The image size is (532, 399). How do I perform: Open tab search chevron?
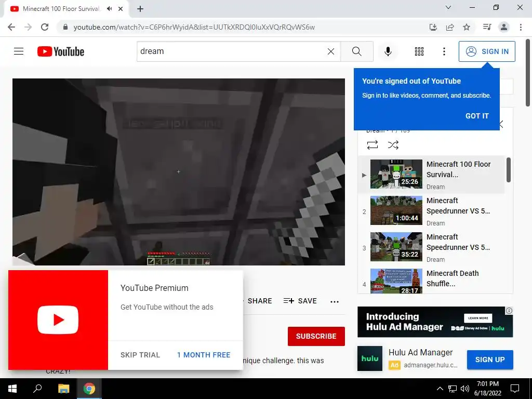tap(448, 7)
